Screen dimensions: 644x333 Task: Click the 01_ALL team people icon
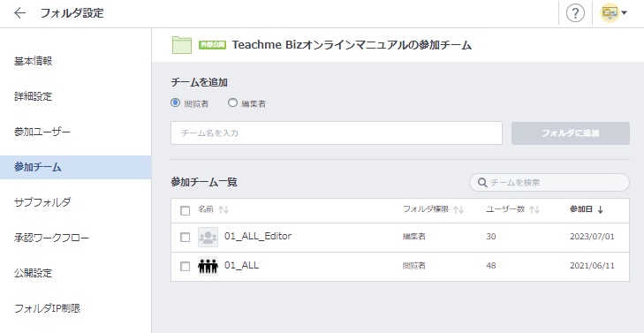(x=208, y=266)
